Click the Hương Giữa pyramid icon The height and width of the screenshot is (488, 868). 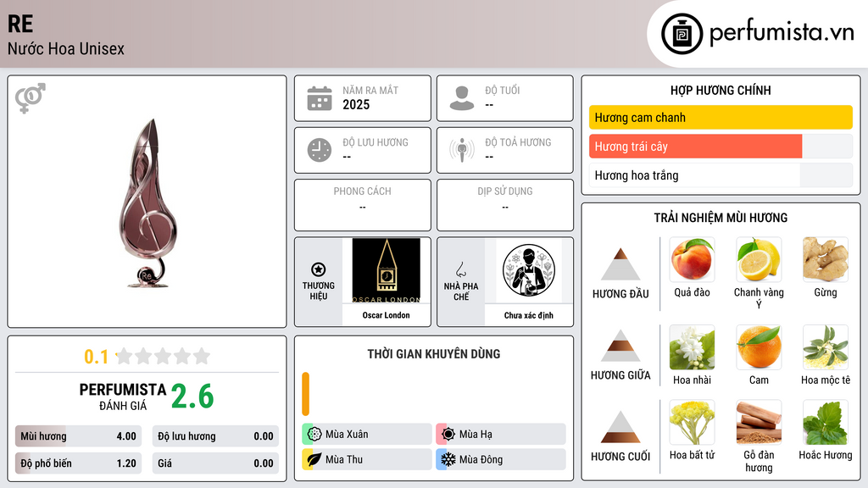620,346
